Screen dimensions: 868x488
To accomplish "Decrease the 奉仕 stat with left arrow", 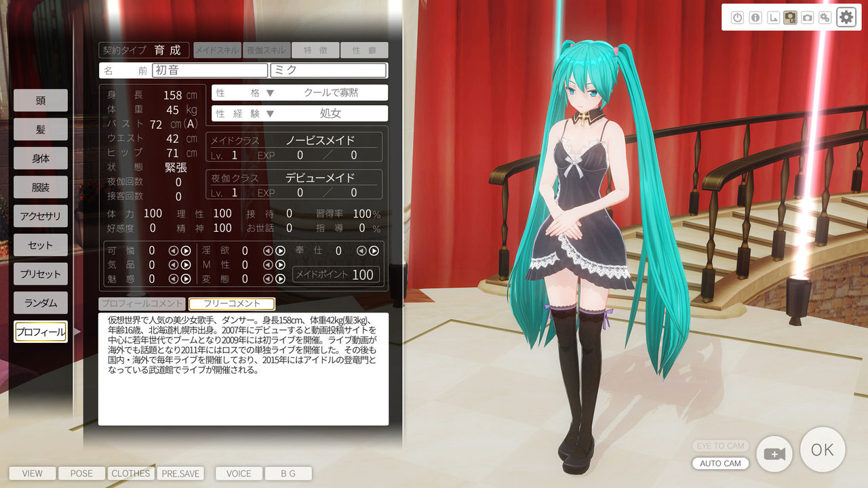I will point(361,250).
